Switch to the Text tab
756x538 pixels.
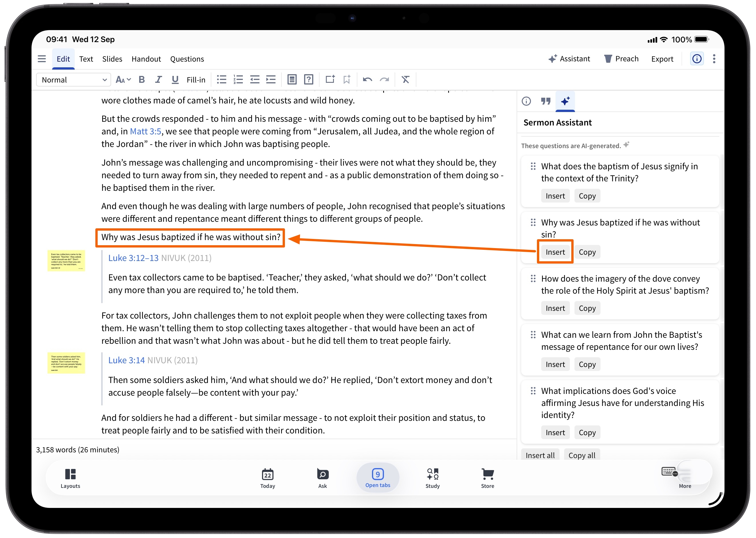coord(86,59)
